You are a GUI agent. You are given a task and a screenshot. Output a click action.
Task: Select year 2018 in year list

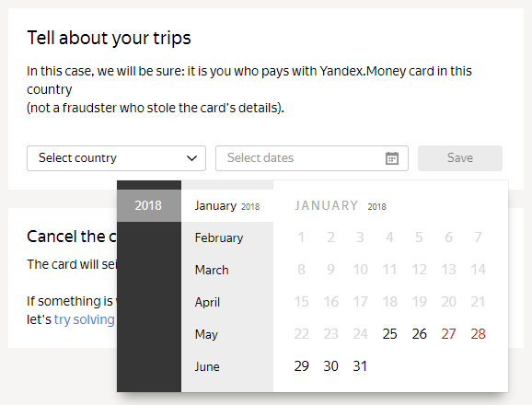[x=149, y=205]
